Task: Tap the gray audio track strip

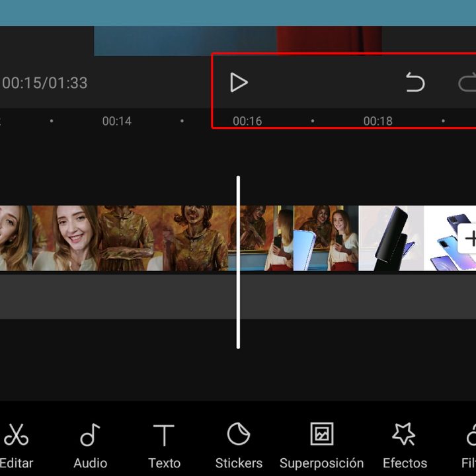Action: coord(238,297)
